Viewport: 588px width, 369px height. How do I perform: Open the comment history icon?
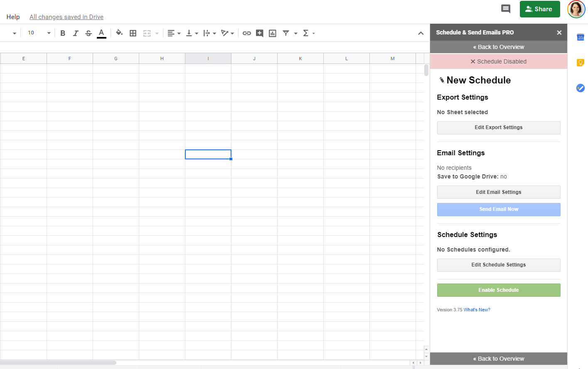(x=506, y=9)
